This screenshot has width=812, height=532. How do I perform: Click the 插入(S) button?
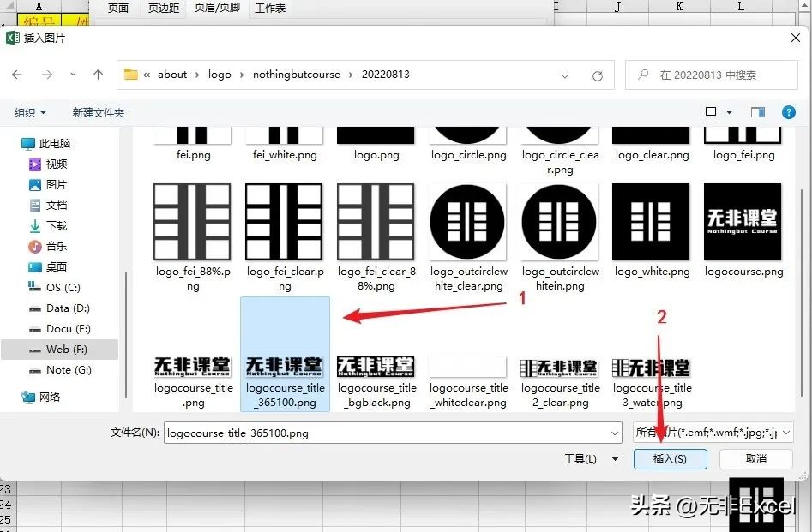pos(671,459)
